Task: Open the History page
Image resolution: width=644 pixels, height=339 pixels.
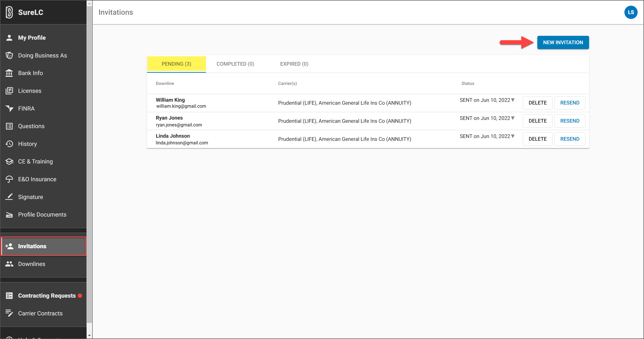Action: [44, 144]
